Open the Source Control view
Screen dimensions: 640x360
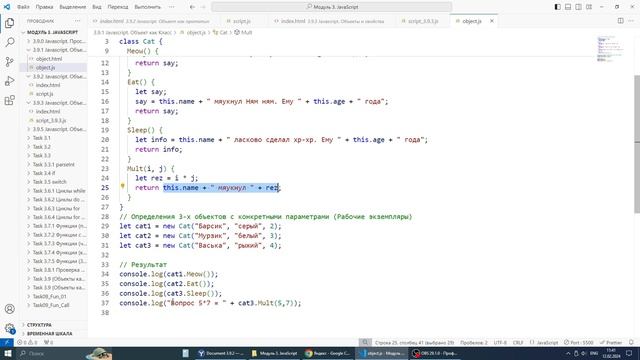9,62
